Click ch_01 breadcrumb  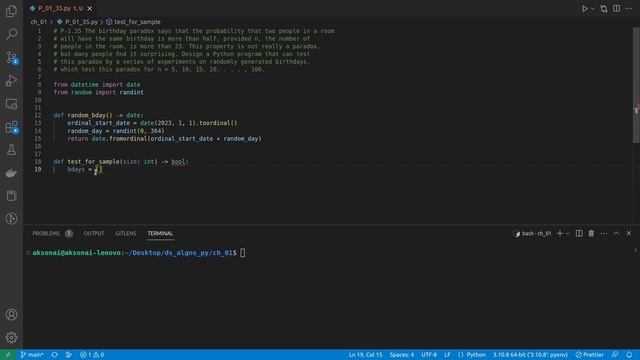(39, 22)
